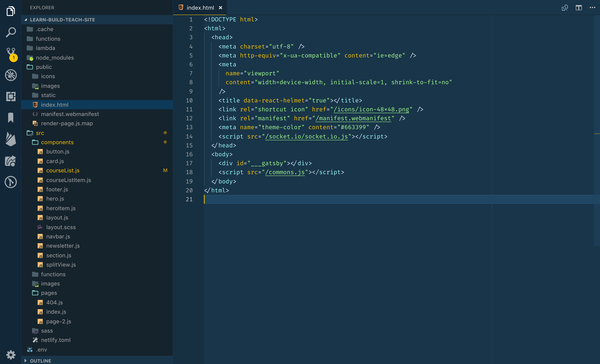Close the index.html tab
Viewport: 600px width, 364px height.
(220, 8)
